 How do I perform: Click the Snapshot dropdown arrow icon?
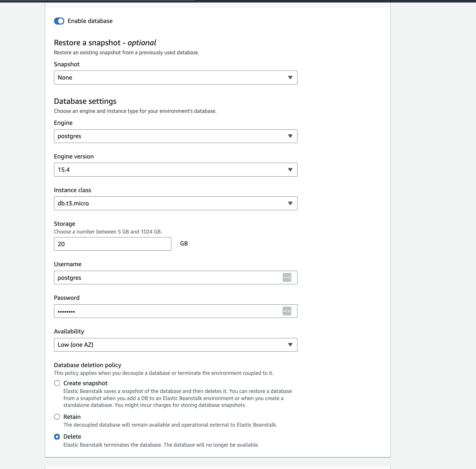coord(290,78)
